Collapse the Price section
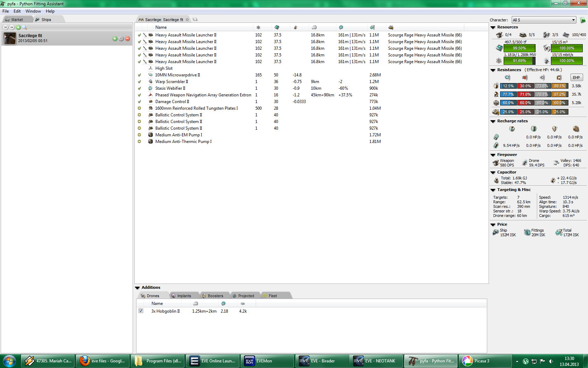The width and height of the screenshot is (588, 368). point(493,225)
